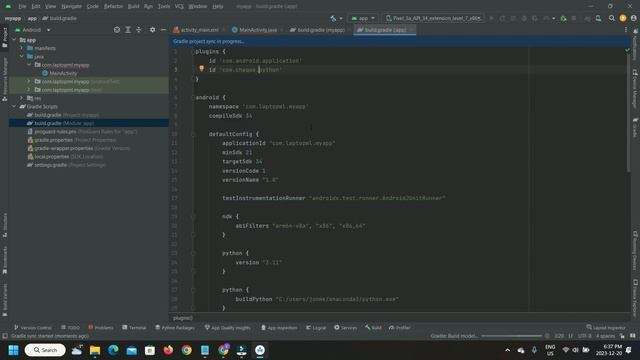The height and width of the screenshot is (360, 640).
Task: Open the VCS menu
Action: pos(179,7)
